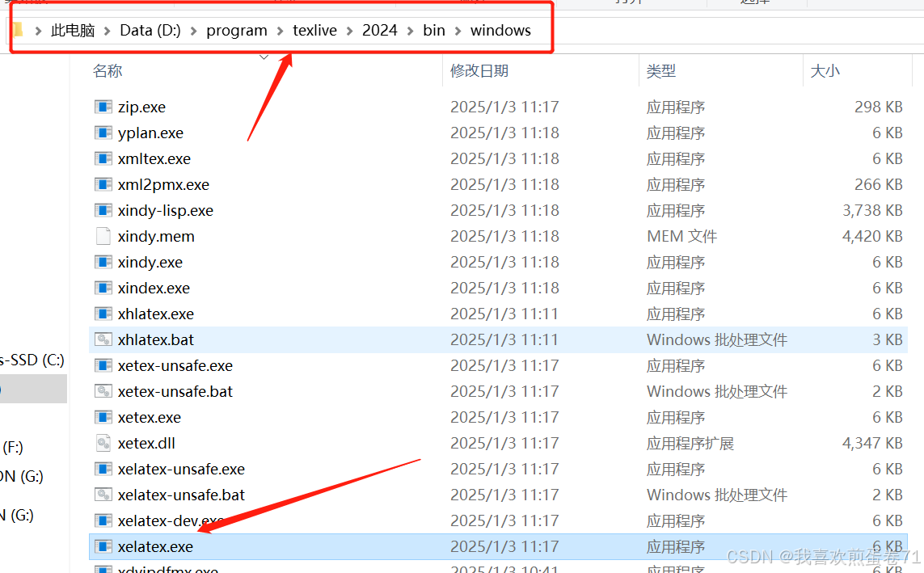Select the xhlatex.bat batch file icon
This screenshot has height=573, width=924.
click(x=103, y=339)
